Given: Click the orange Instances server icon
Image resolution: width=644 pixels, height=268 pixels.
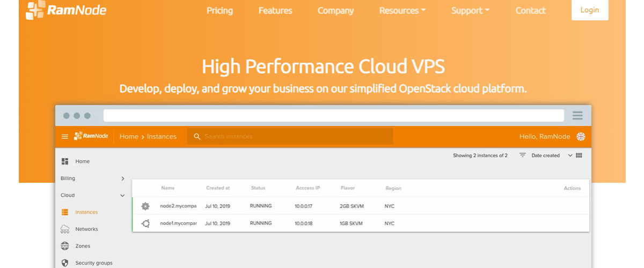Looking at the screenshot, I should 65,212.
